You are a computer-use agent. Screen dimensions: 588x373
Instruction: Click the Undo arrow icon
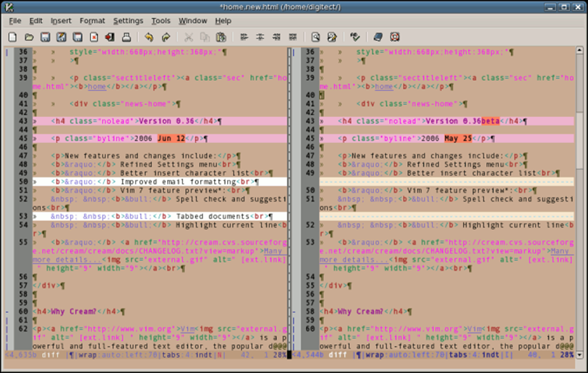point(149,37)
